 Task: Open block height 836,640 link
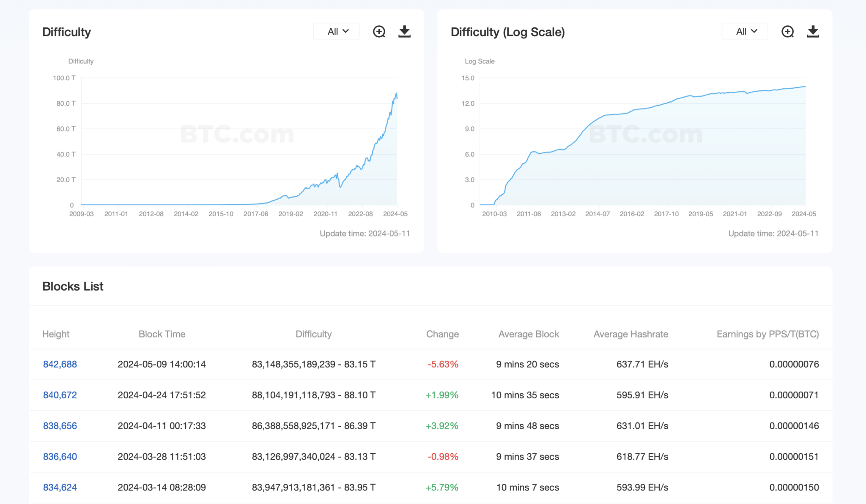[x=60, y=457]
